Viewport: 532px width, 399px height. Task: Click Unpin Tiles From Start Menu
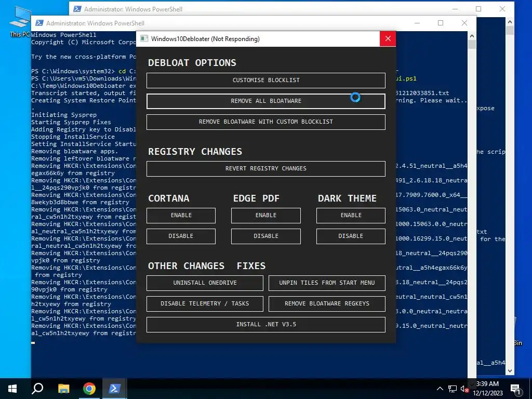point(327,283)
